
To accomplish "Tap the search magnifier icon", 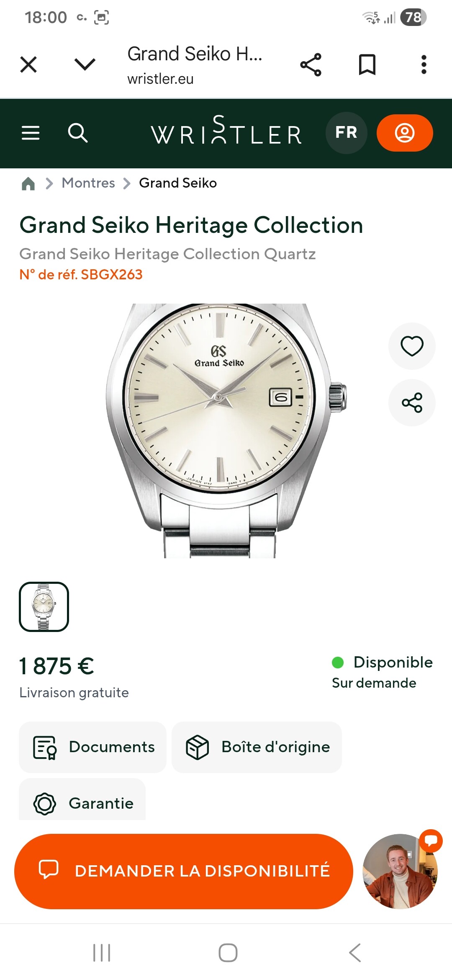I will 78,133.
